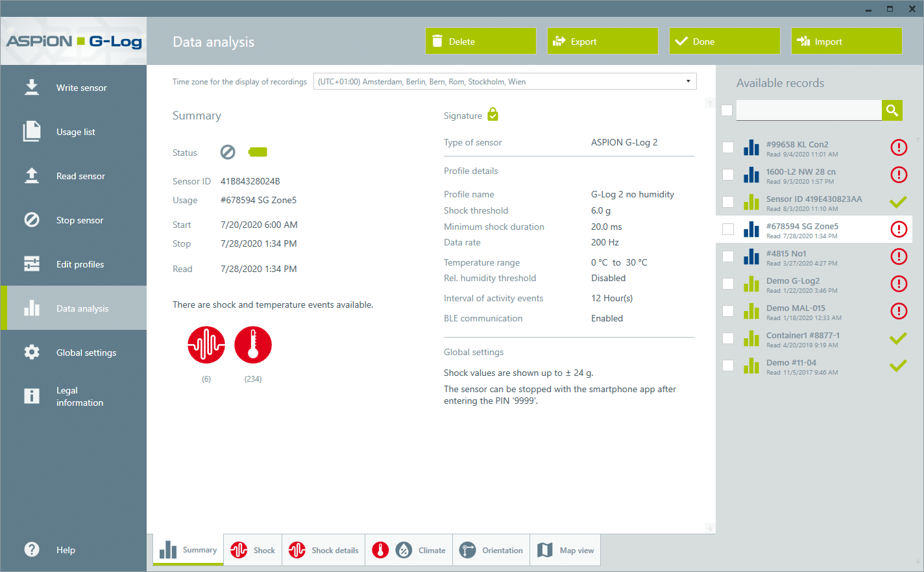924x572 pixels.
Task: Click the Export button
Action: 603,41
